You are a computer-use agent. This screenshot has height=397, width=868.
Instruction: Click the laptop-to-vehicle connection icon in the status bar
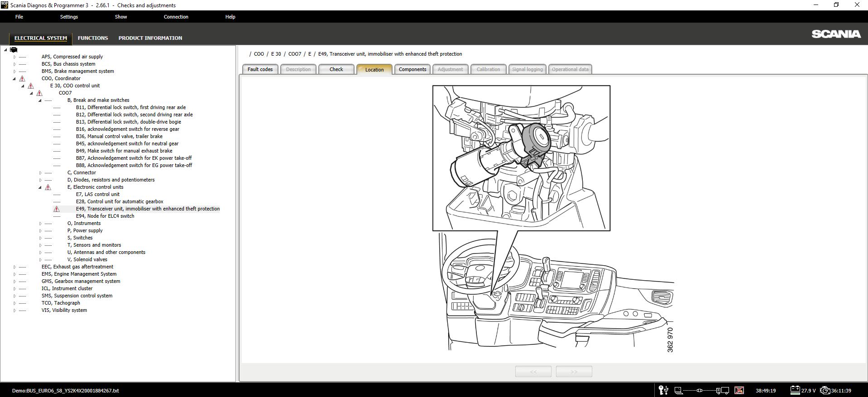pos(701,390)
